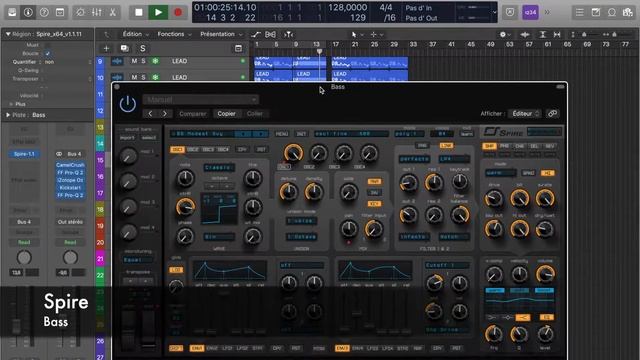
Task: Open Quick Help question-mark icon
Action: pyautogui.click(x=44, y=12)
